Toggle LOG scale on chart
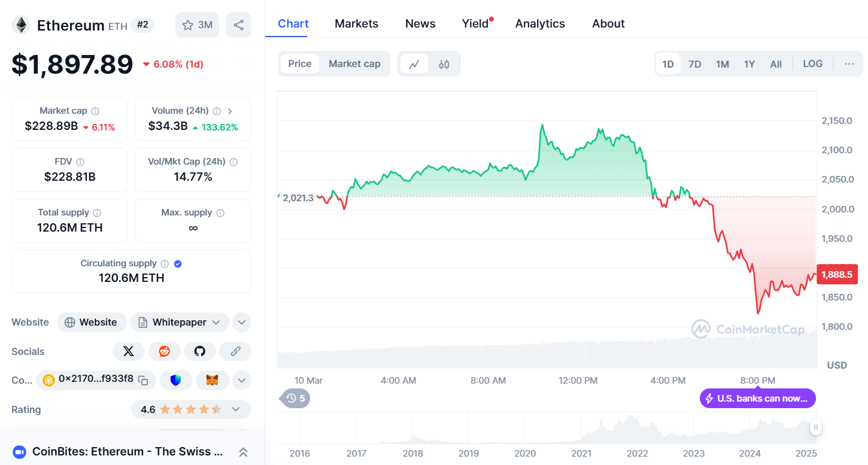868x465 pixels. click(x=813, y=64)
